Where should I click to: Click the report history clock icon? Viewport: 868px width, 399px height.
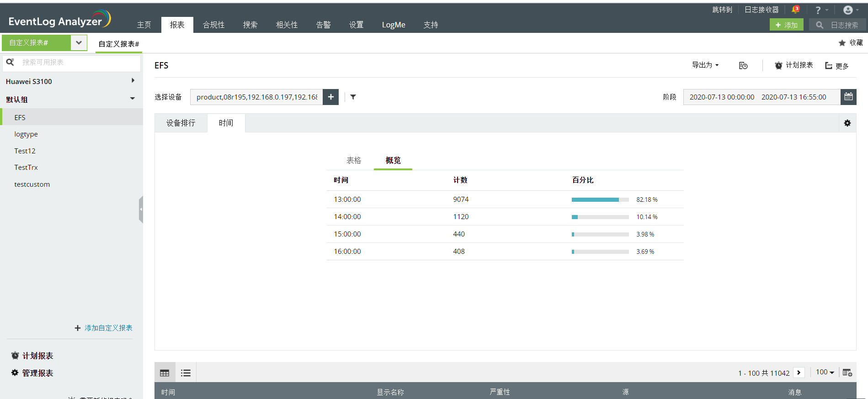click(x=743, y=66)
